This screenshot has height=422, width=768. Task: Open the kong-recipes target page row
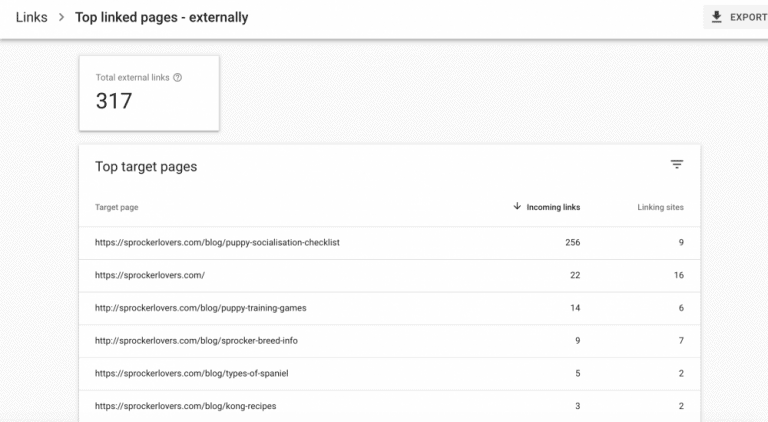(389, 406)
